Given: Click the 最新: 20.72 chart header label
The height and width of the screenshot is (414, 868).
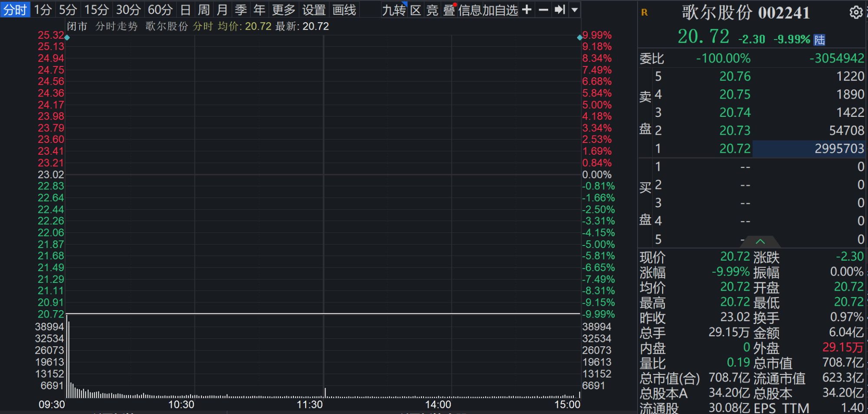Looking at the screenshot, I should 302,26.
